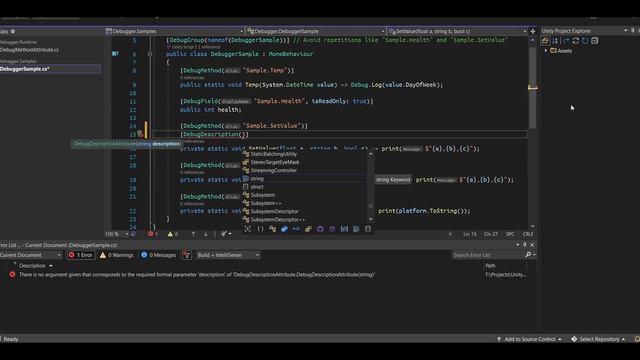Toggle the keywords filter in IntelliSense
The width and height of the screenshot is (640, 360).
(356, 229)
